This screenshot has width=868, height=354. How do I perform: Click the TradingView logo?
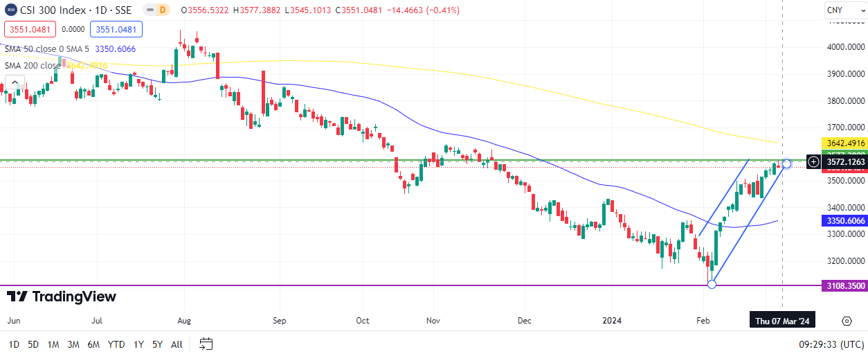(62, 297)
